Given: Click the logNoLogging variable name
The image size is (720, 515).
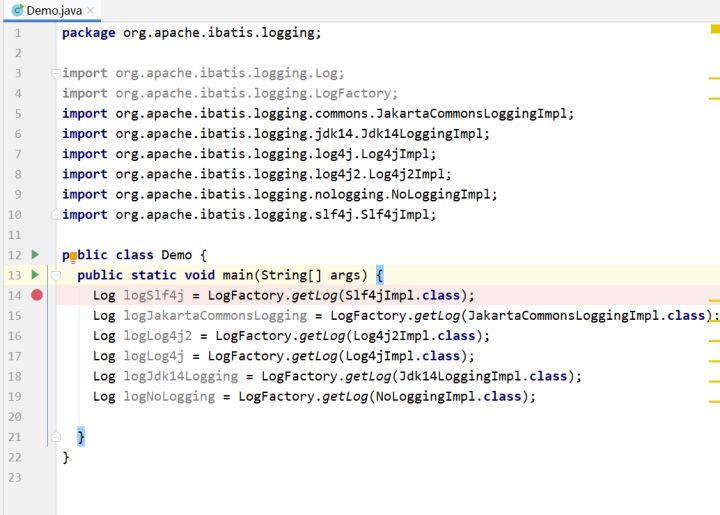Looking at the screenshot, I should pyautogui.click(x=168, y=396).
